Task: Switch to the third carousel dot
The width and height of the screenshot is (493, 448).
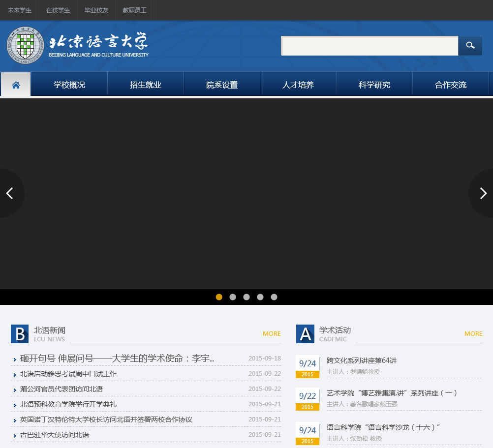Action: pos(246,297)
